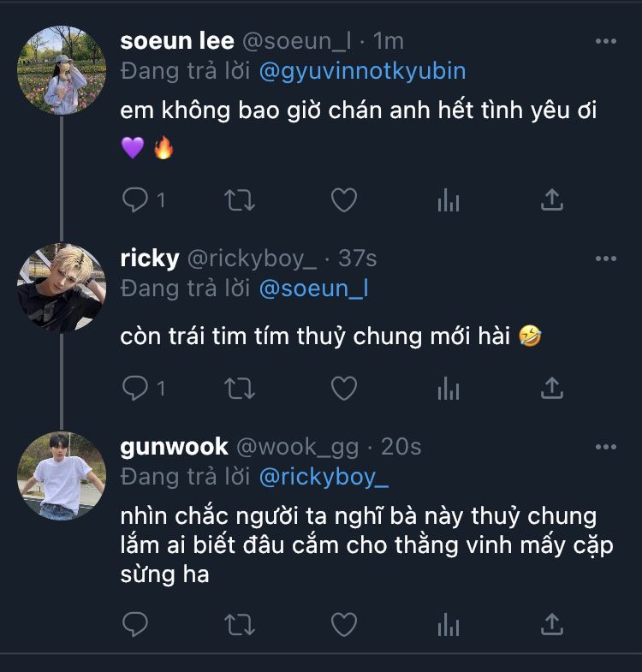The width and height of the screenshot is (642, 672).
Task: Share soeun lee's tweet
Action: pos(552,200)
